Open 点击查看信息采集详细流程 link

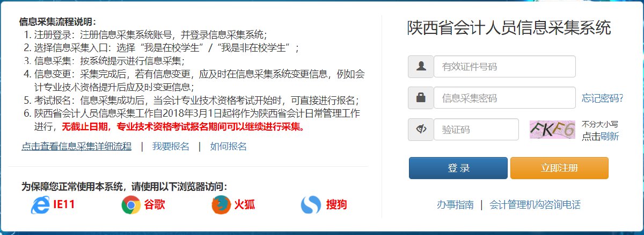pyautogui.click(x=76, y=146)
